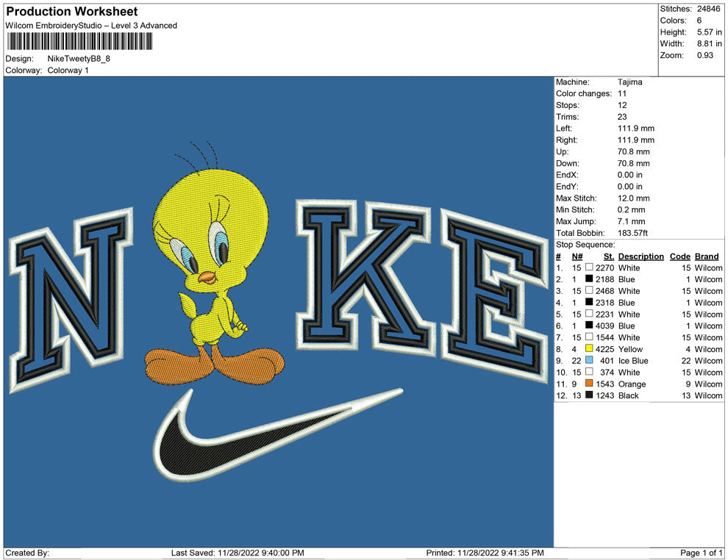
Task: Click the Min Stitch value "0.2 mm"
Action: click(631, 209)
